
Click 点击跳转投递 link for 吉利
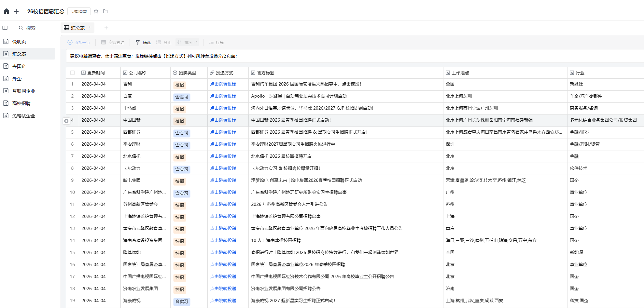[x=223, y=84]
